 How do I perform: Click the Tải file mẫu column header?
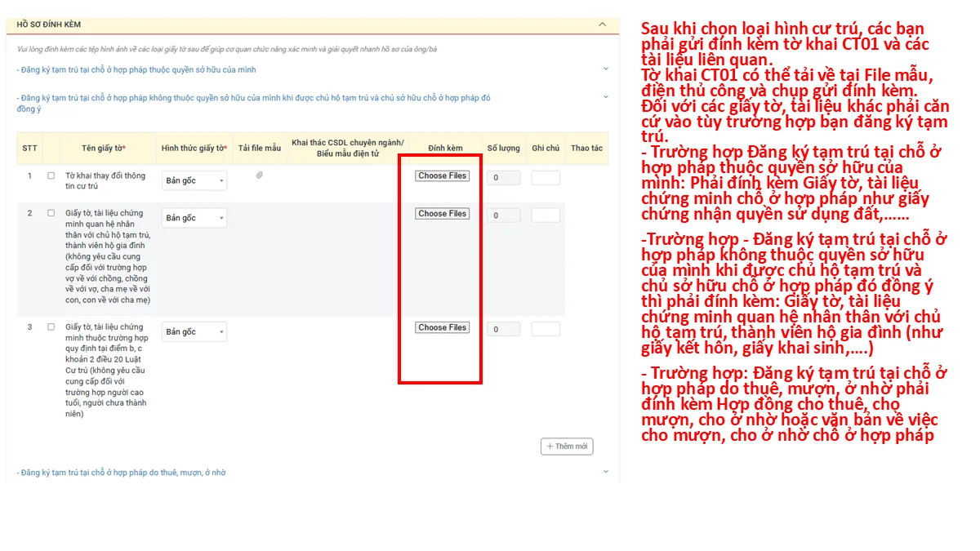(x=260, y=148)
